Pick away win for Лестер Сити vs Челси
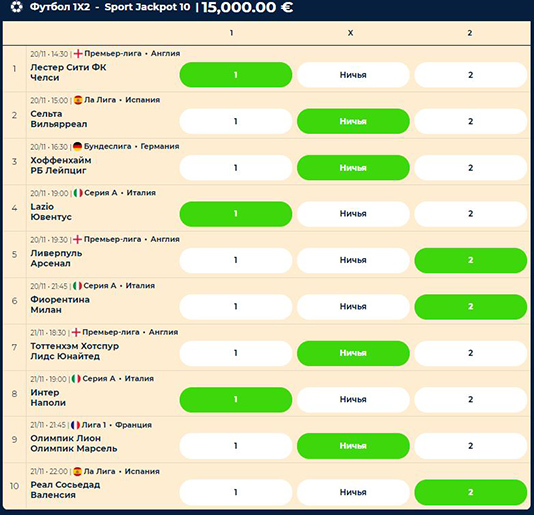The image size is (534, 515). pyautogui.click(x=471, y=75)
